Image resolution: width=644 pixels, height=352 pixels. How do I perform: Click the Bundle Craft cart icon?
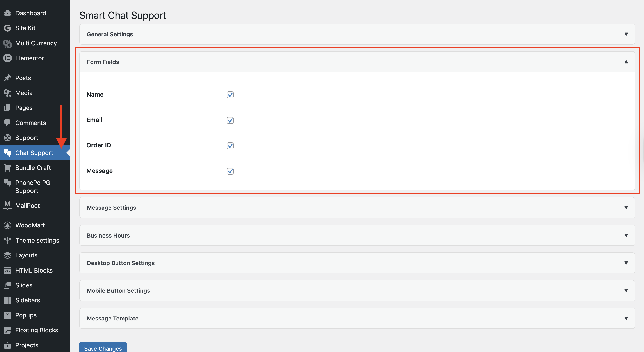pos(7,167)
